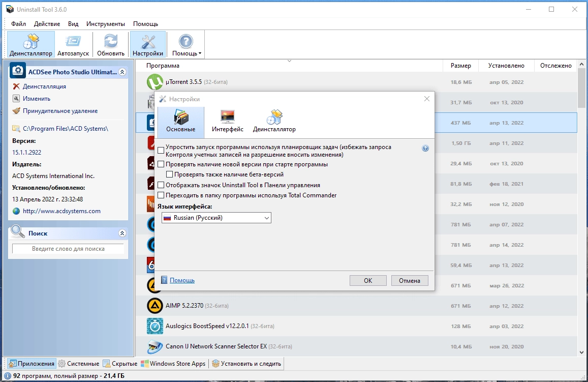Open C:\Program Files\ACD Systems\ folder link
The height and width of the screenshot is (382, 588).
[x=65, y=129]
